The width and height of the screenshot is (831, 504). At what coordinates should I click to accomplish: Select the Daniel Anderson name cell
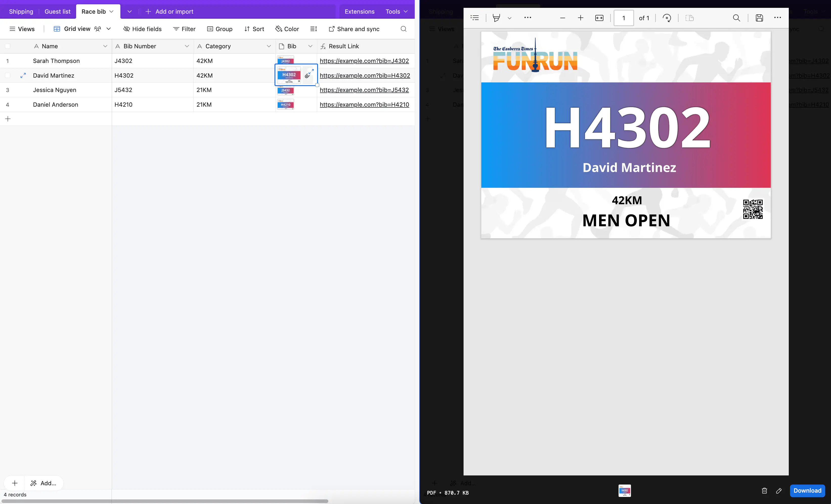(56, 104)
